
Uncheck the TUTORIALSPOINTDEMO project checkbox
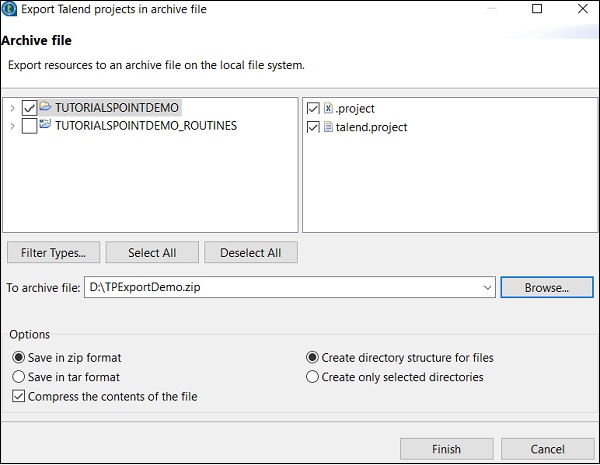(29, 107)
